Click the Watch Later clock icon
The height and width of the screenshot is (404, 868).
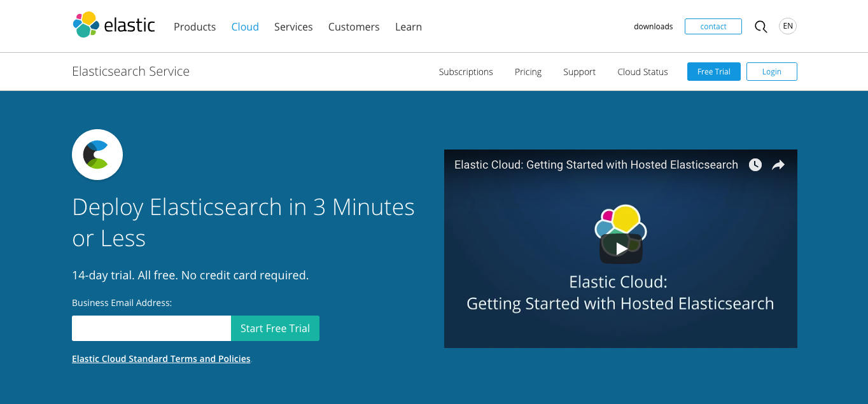[x=755, y=165]
